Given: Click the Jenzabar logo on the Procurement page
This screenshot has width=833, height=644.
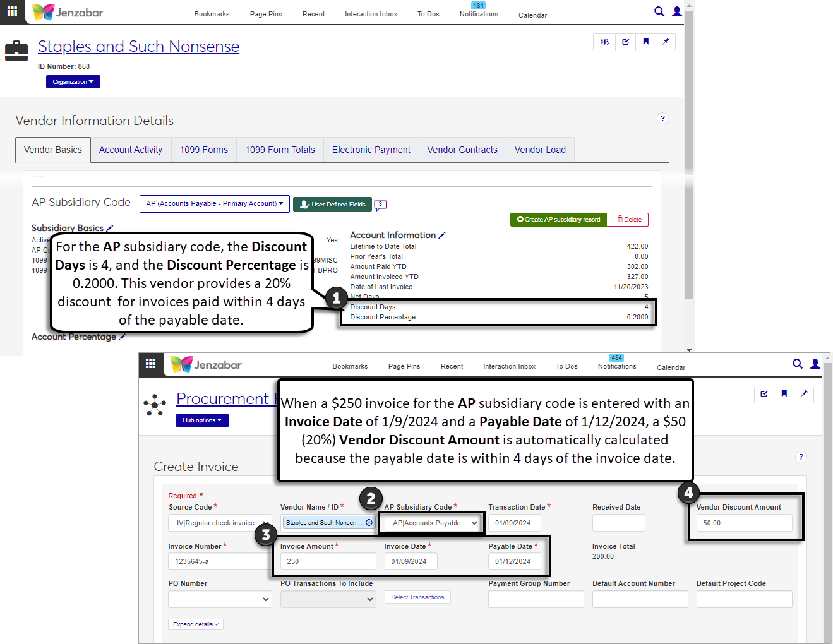Looking at the screenshot, I should [206, 364].
